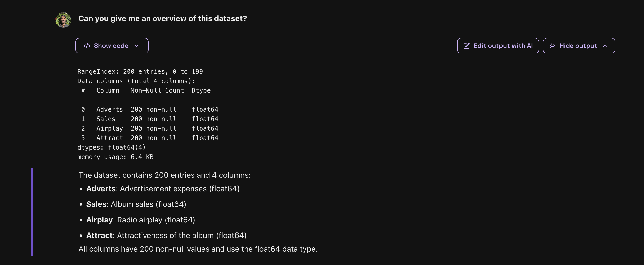This screenshot has height=265, width=644.
Task: Select the bold Attract bullet item
Action: 100,235
